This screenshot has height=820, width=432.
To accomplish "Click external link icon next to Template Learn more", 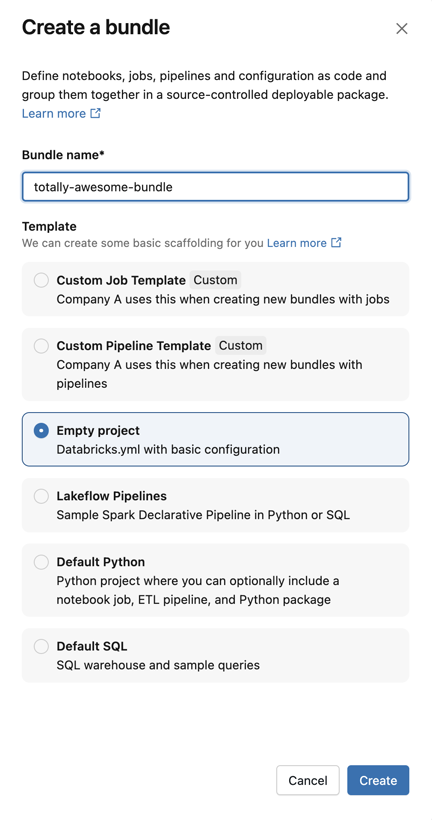I will click(x=336, y=242).
